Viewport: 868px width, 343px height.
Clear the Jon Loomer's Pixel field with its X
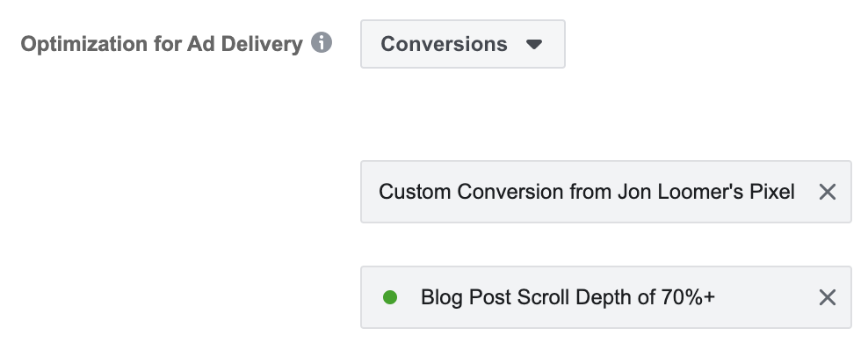(827, 192)
